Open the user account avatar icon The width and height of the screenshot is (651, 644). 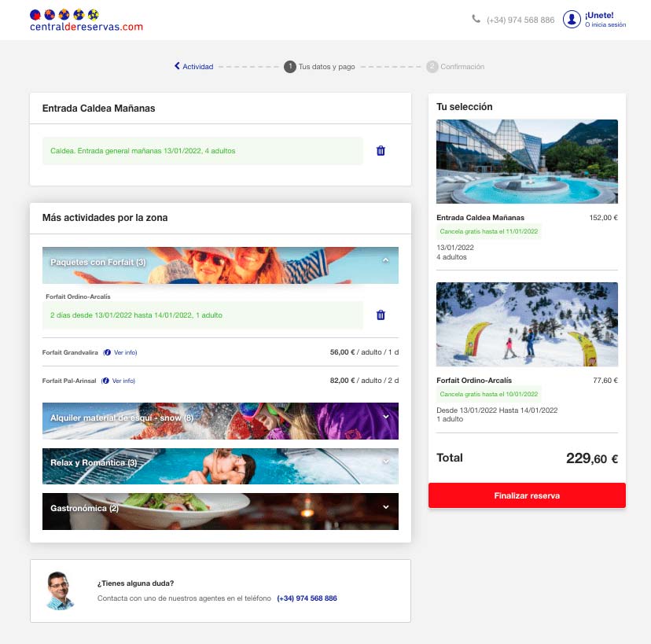(x=572, y=19)
